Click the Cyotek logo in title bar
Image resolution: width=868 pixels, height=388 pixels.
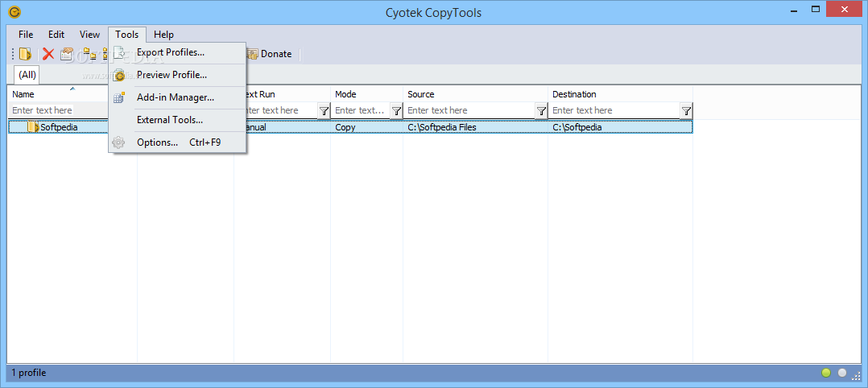pos(15,11)
